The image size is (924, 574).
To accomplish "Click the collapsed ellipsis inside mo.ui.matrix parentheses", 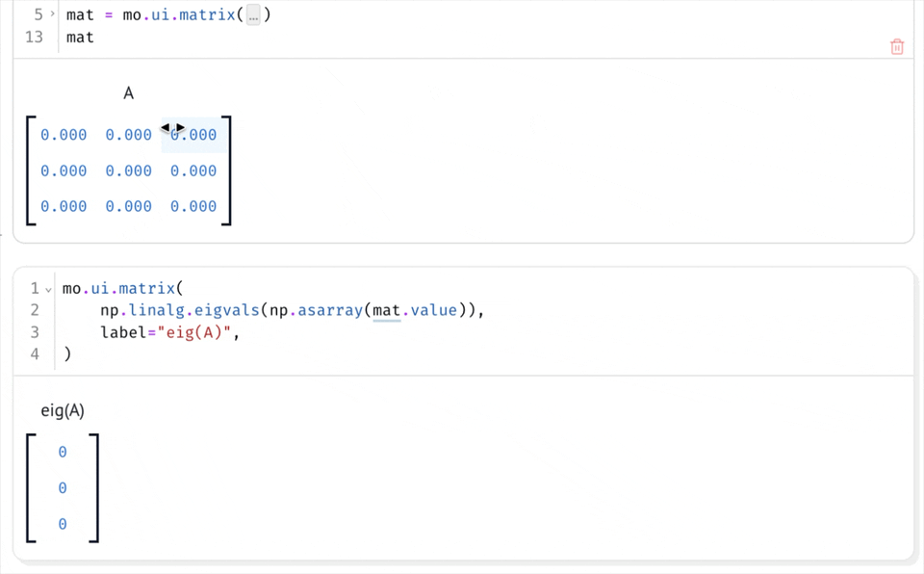I will 253,16.
